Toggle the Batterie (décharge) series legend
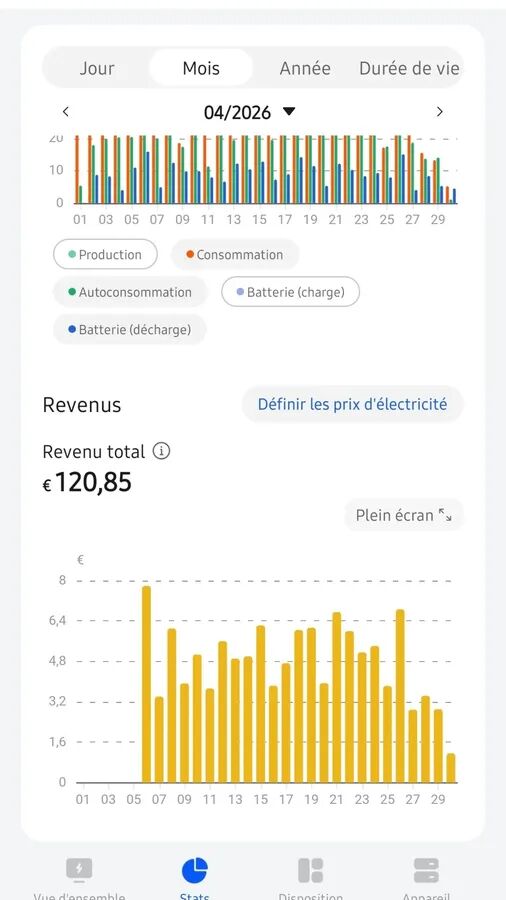Image resolution: width=506 pixels, height=900 pixels. 130,329
